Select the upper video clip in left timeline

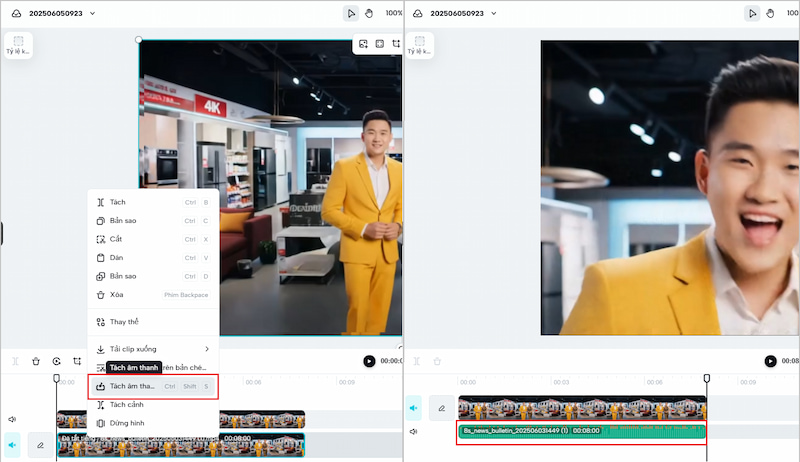point(262,419)
